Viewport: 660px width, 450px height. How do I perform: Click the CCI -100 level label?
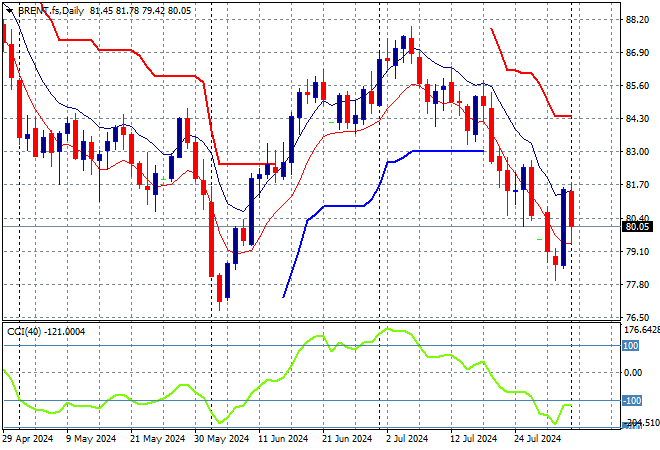pyautogui.click(x=632, y=400)
